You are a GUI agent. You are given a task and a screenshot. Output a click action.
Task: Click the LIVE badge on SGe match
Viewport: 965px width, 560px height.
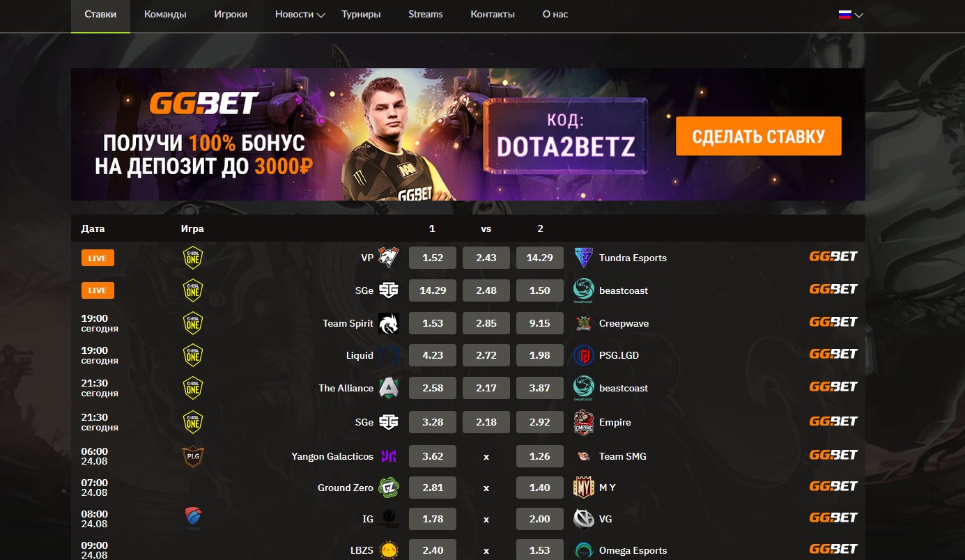98,290
